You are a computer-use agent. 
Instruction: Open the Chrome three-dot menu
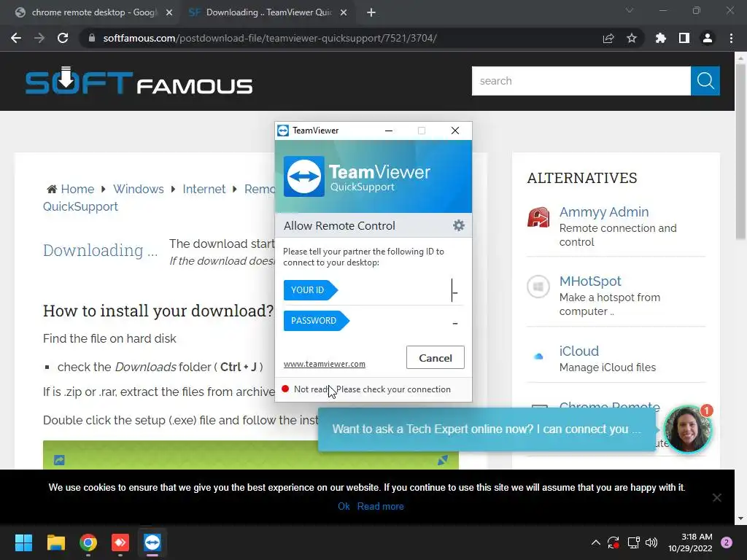[x=731, y=38]
